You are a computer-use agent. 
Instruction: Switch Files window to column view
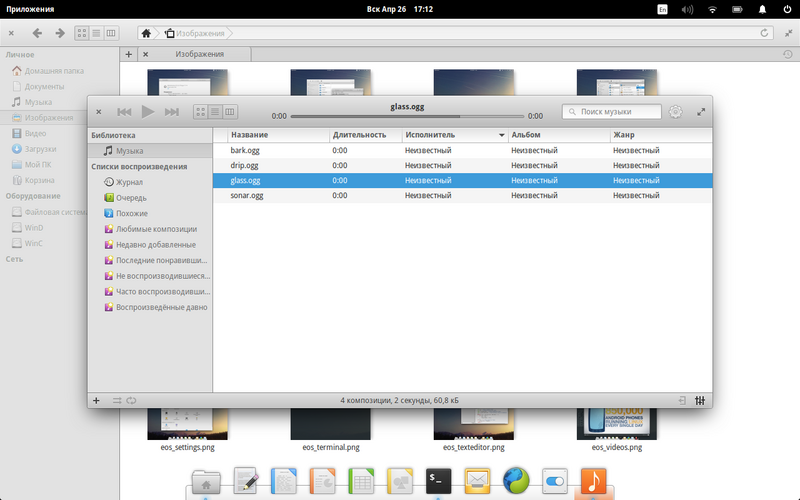point(111,33)
